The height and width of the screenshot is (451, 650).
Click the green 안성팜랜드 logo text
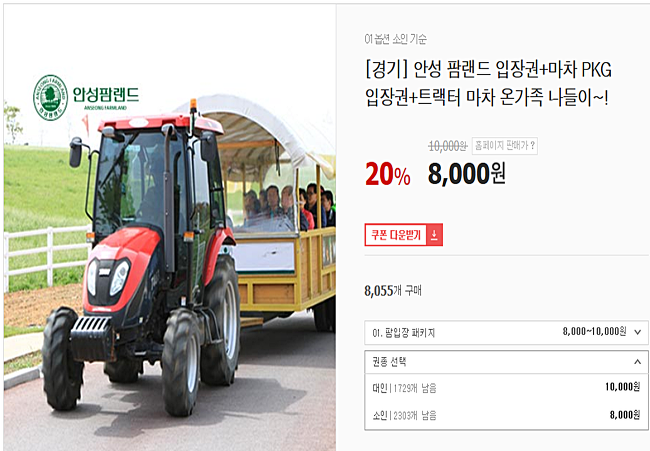(x=106, y=95)
